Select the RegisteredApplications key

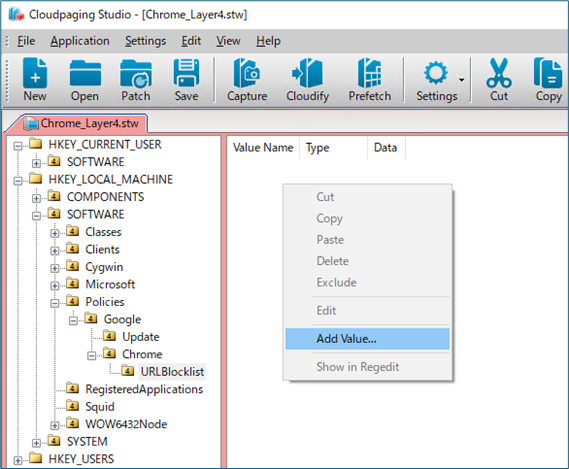(144, 389)
